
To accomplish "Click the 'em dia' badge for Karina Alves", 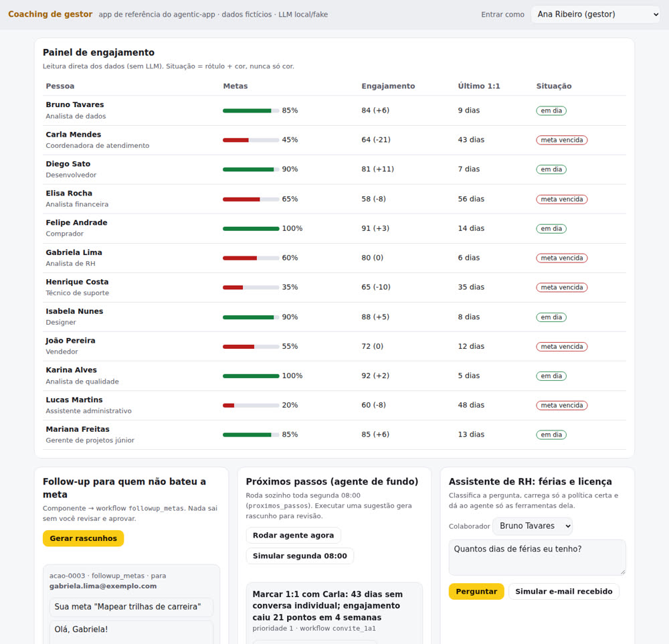I will pyautogui.click(x=551, y=376).
